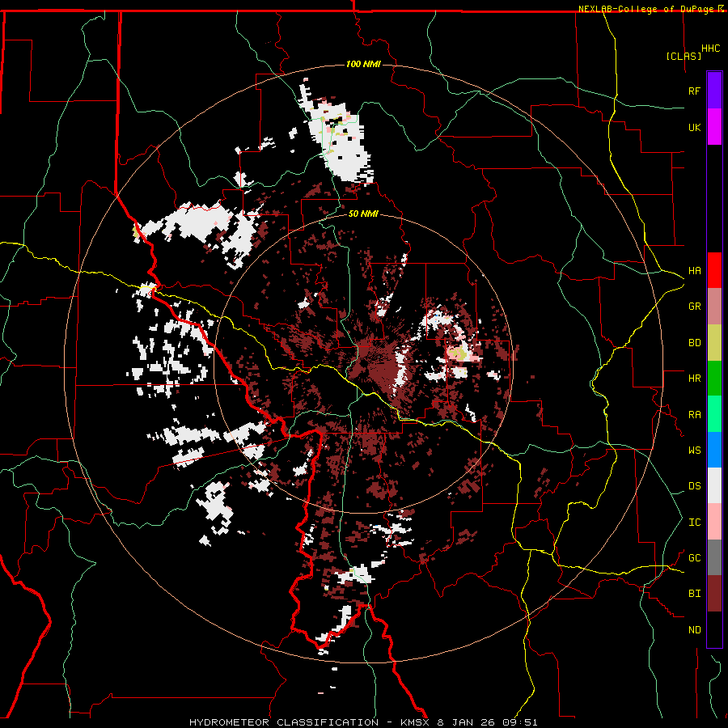Viewport: 728px width, 728px height.
Task: Click the ND black legend swatch
Action: (714, 629)
